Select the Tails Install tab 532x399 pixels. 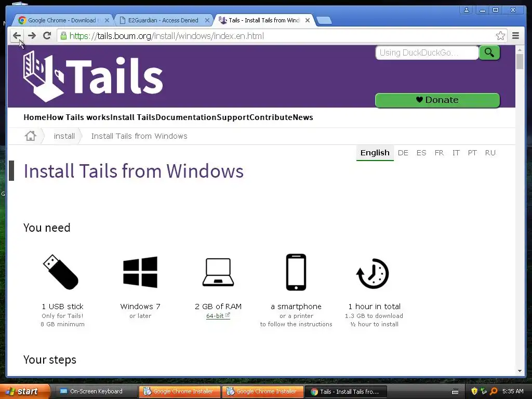tap(264, 20)
